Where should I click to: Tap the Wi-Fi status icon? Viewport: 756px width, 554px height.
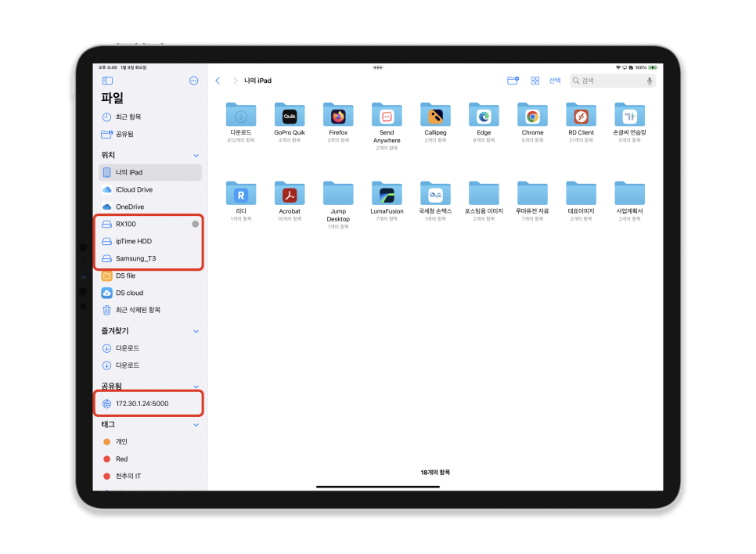tap(618, 67)
